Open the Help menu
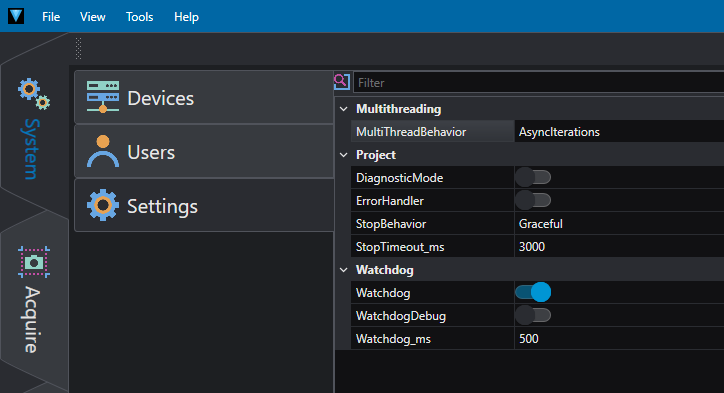Screen dimensions: 724x393 [x=187, y=17]
